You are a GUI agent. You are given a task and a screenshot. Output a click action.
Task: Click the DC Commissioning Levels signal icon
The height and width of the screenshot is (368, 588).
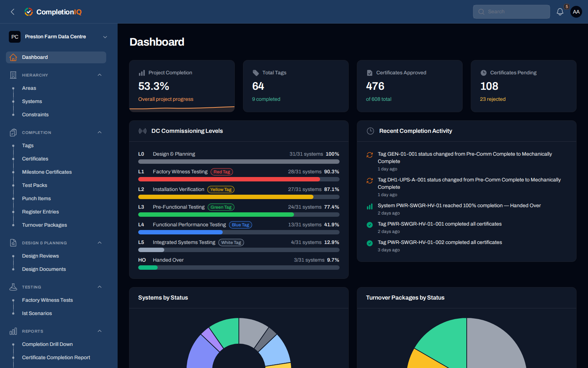143,131
